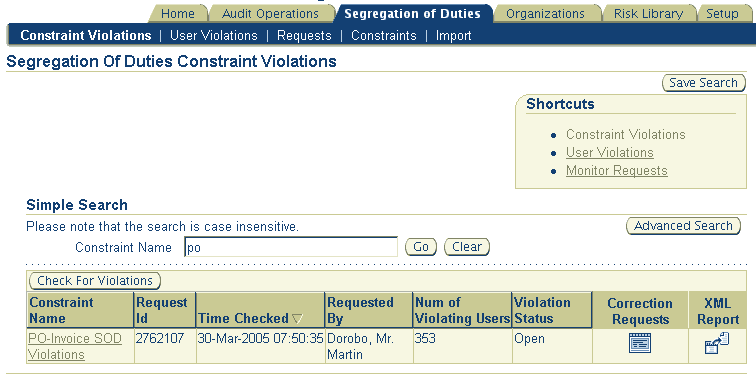Clear the Constraint Name search
Image resolution: width=756 pixels, height=375 pixels.
point(467,247)
